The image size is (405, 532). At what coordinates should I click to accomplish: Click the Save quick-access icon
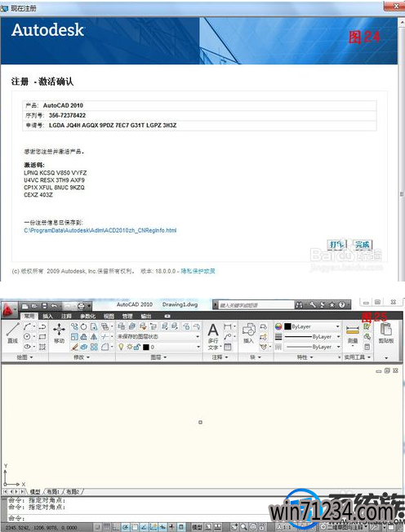tap(44, 306)
